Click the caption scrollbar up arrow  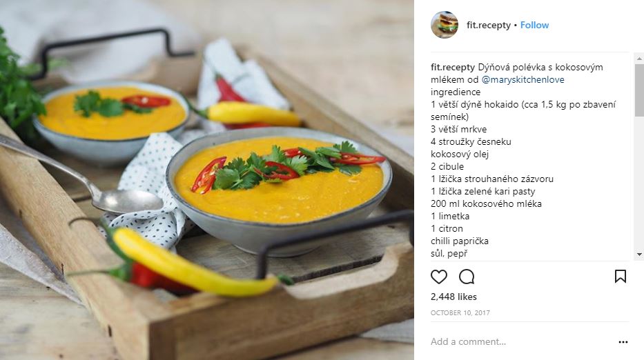639,59
